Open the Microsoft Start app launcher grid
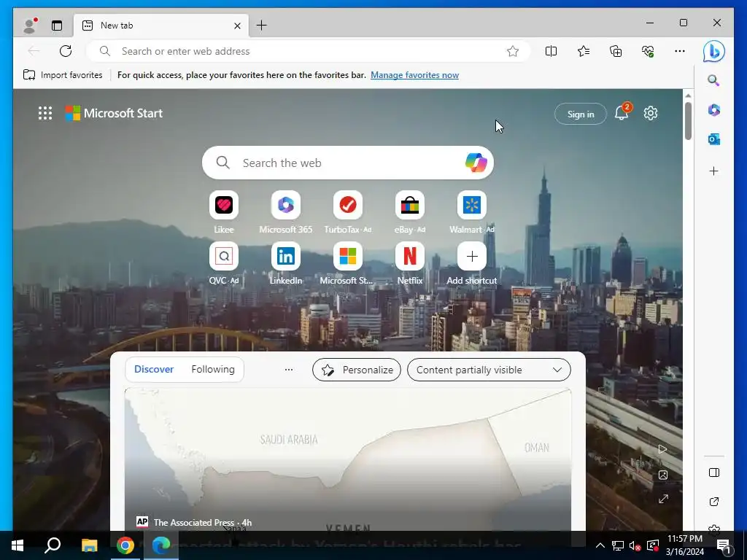The image size is (747, 560). [x=45, y=113]
